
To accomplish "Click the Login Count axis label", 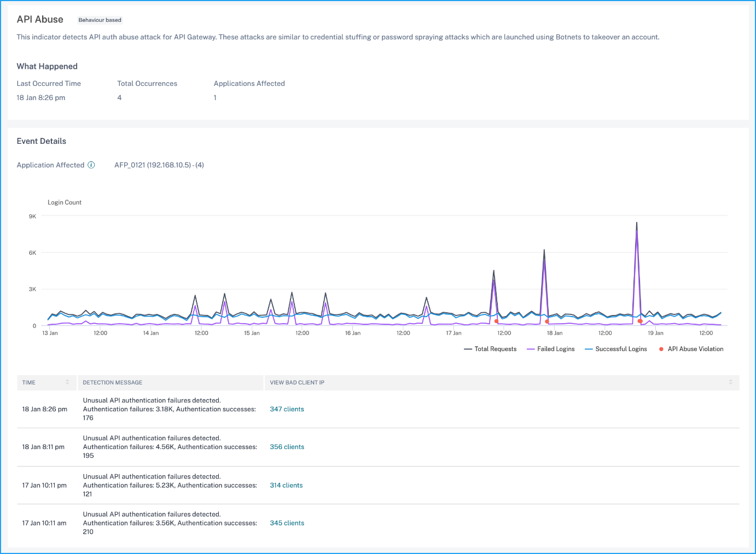I will point(65,202).
